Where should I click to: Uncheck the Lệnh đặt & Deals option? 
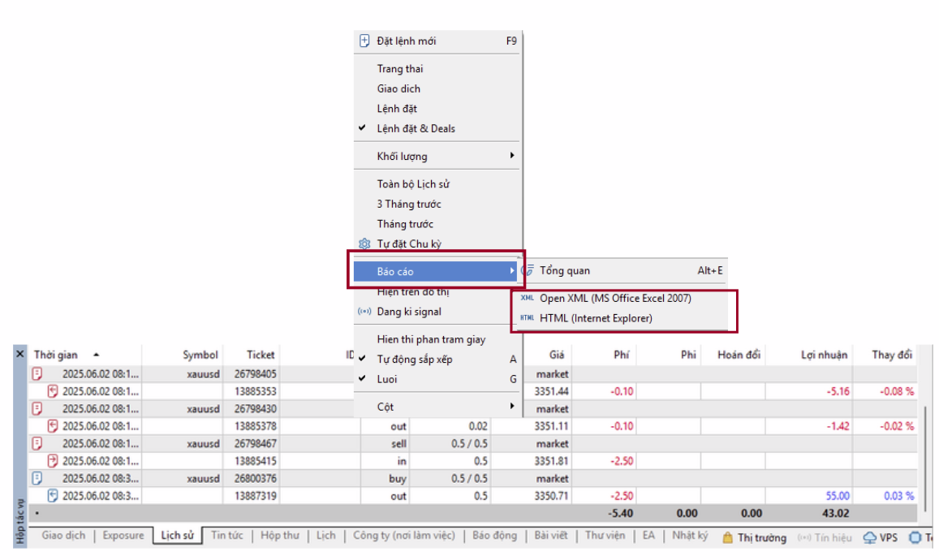(416, 128)
